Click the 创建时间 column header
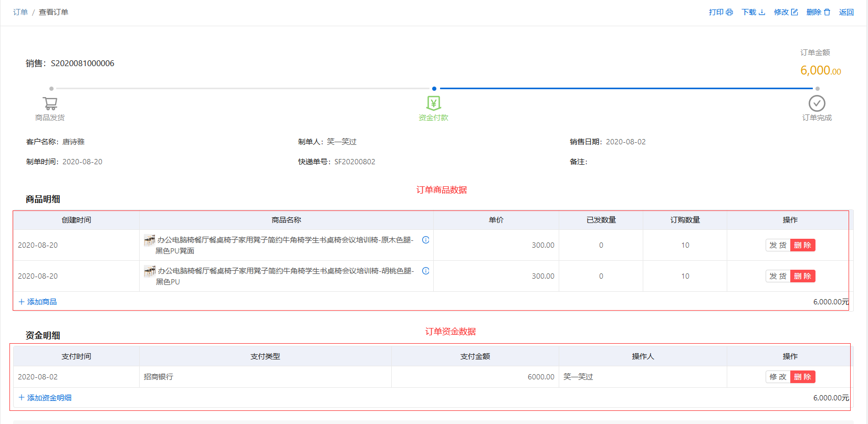Image resolution: width=868 pixels, height=424 pixels. click(76, 220)
